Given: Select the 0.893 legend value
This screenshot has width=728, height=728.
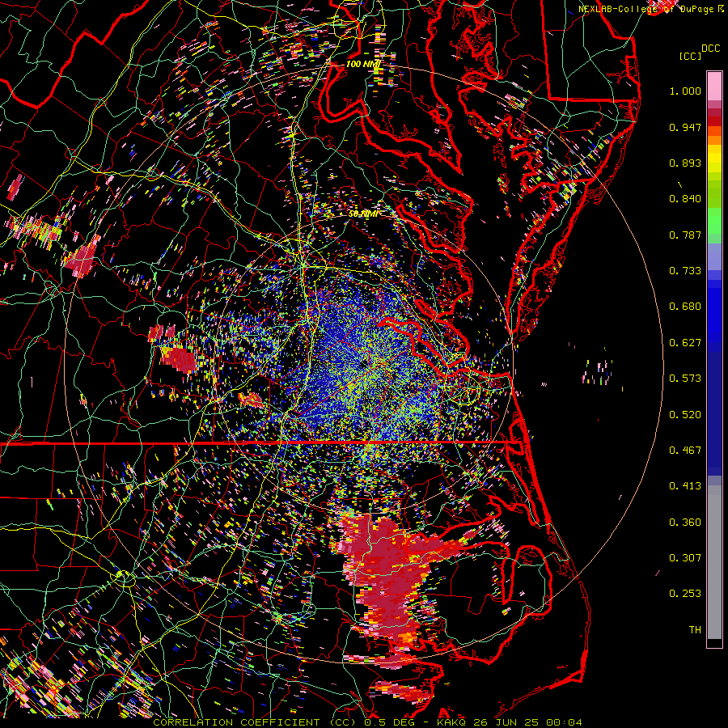Looking at the screenshot, I should click(x=685, y=163).
